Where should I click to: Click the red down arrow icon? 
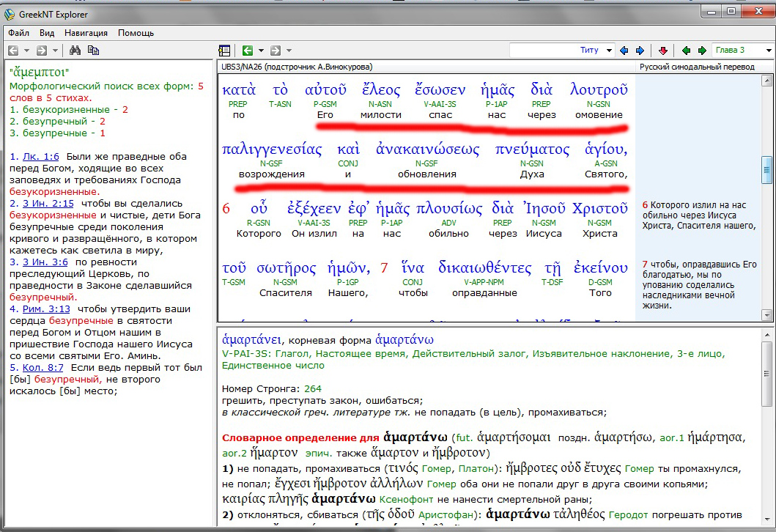click(663, 51)
